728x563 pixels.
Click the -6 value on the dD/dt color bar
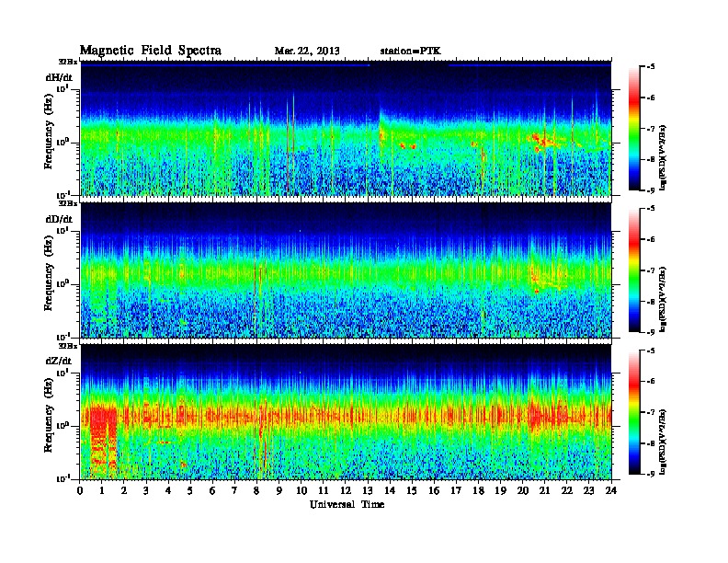651,240
